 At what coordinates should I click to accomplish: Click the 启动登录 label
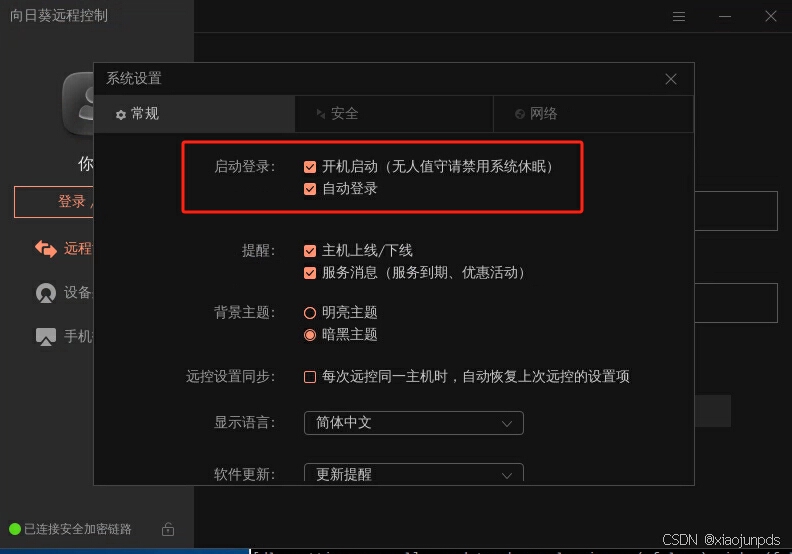pos(244,166)
